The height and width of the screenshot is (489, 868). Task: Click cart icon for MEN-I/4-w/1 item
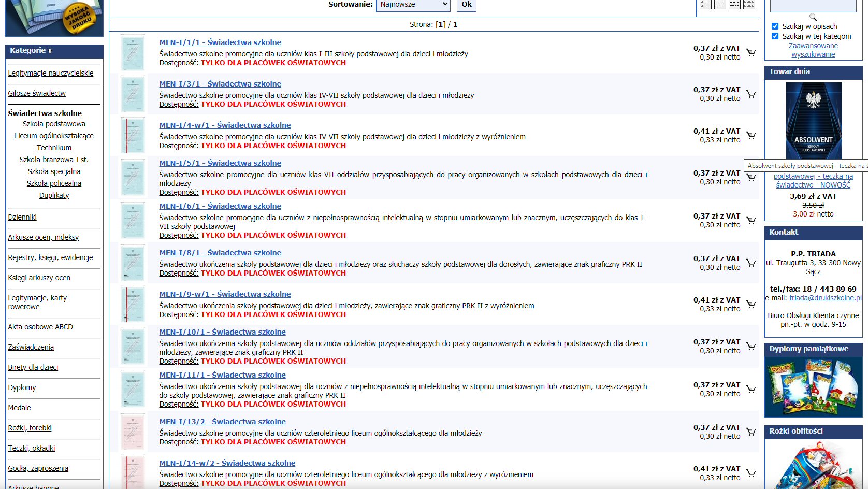(x=750, y=135)
